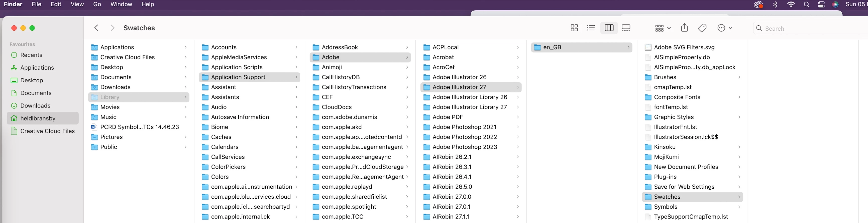The height and width of the screenshot is (223, 868).
Task: Open the Edit menu
Action: coord(56,4)
